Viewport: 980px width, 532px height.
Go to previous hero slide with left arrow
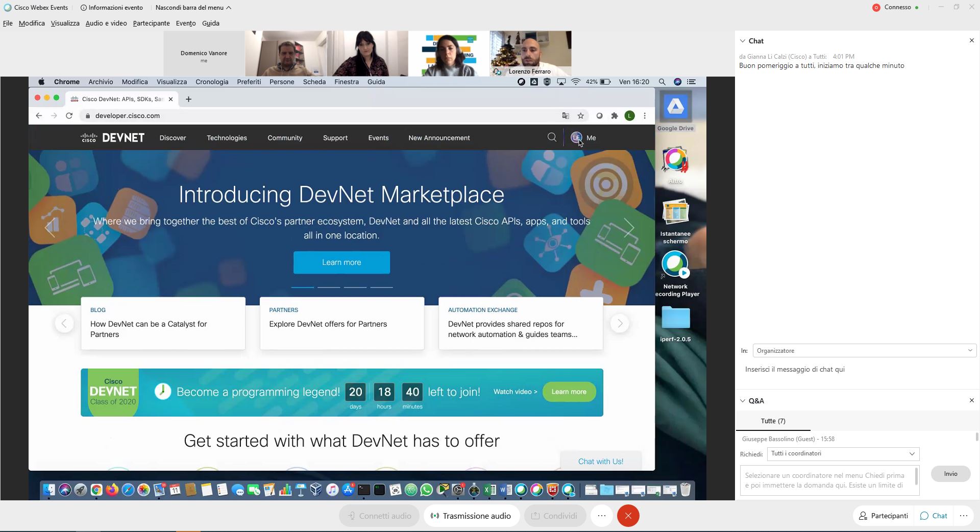pos(50,228)
